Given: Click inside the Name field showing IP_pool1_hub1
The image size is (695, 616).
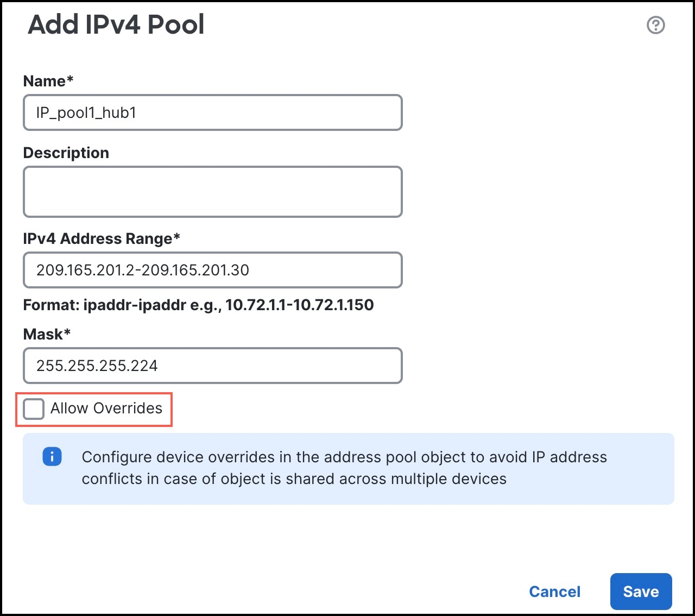Looking at the screenshot, I should (x=212, y=112).
